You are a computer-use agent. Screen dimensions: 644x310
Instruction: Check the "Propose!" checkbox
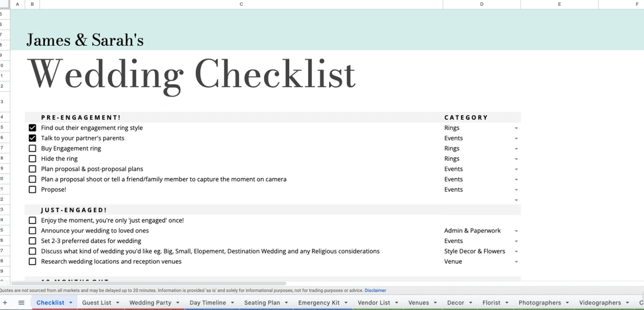[32, 189]
